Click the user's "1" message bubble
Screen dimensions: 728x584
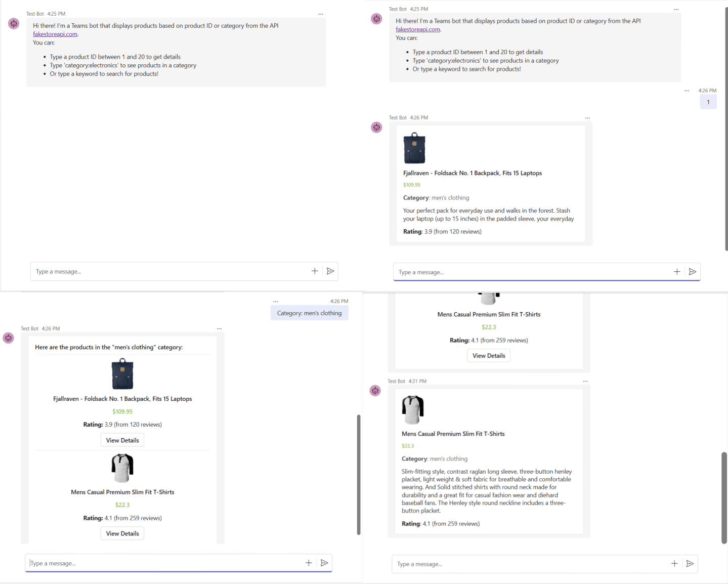(708, 102)
